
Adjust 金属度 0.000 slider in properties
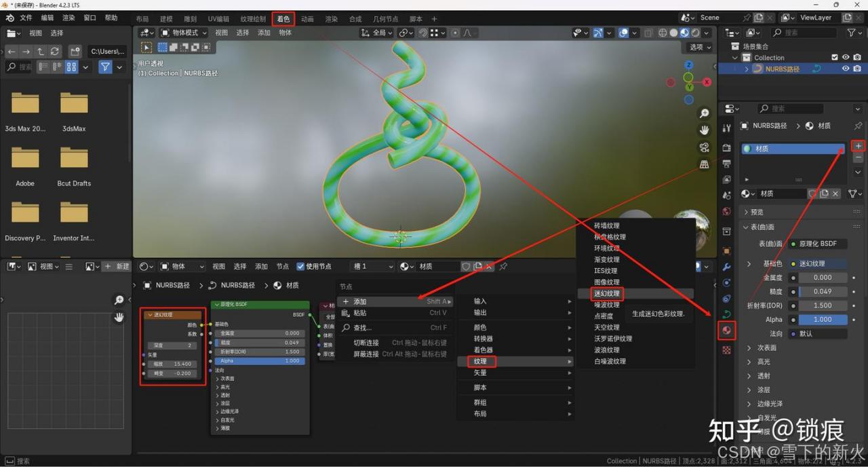tap(823, 277)
